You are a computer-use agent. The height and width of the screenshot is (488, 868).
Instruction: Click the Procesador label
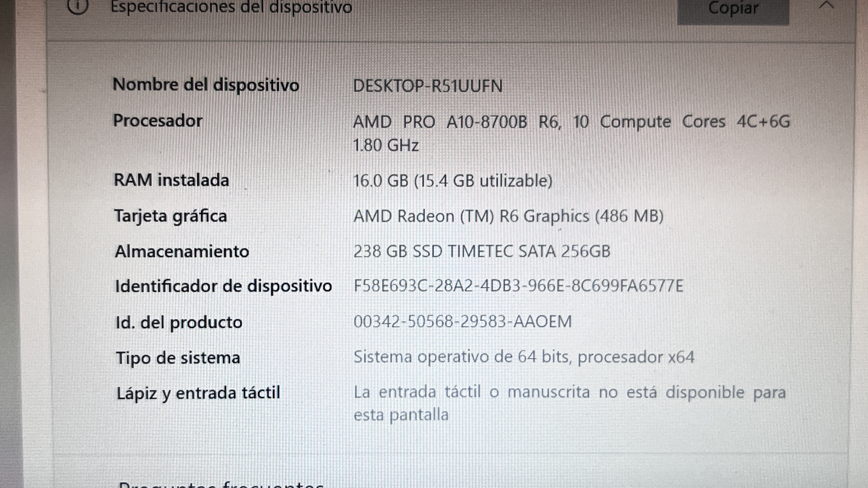point(158,121)
